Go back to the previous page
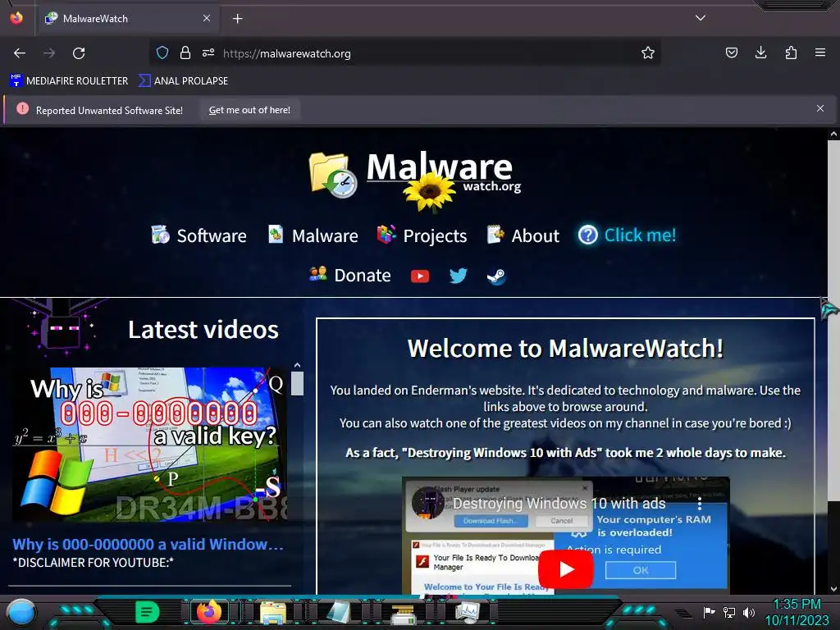 coord(20,53)
